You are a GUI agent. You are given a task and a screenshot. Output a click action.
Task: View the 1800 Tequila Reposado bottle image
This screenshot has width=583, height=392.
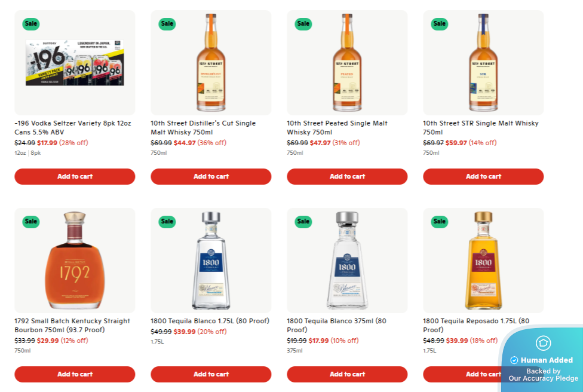point(483,261)
